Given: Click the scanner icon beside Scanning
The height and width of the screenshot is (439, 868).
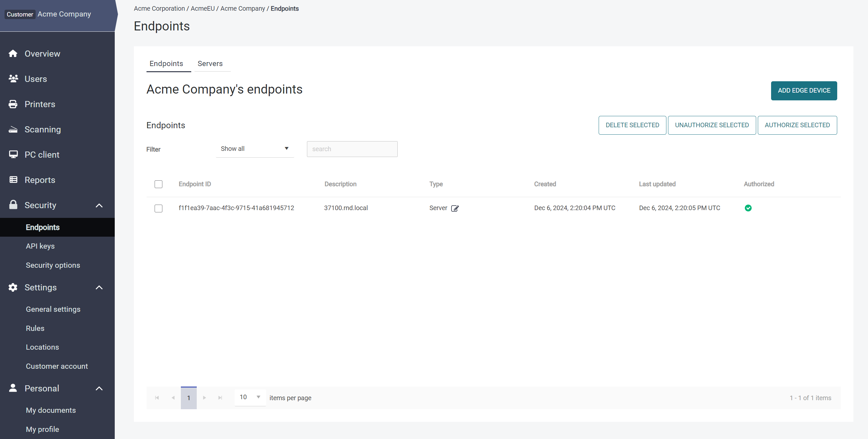Looking at the screenshot, I should coord(13,129).
